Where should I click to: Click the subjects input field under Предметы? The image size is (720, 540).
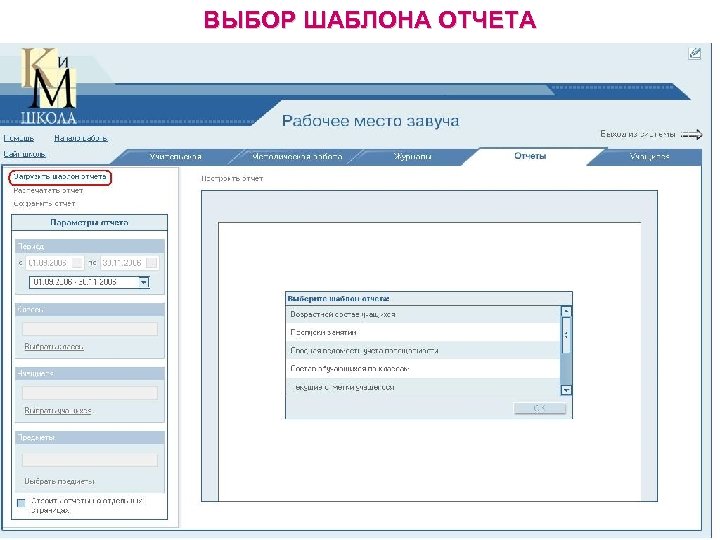click(x=90, y=460)
